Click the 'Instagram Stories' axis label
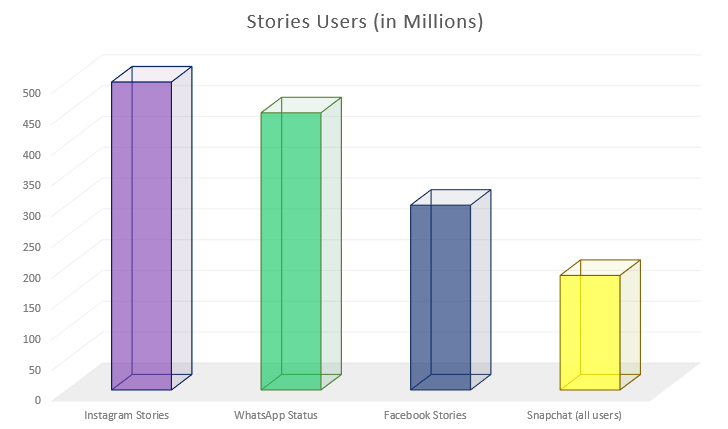Screen dimensions: 728x429 pos(126,415)
